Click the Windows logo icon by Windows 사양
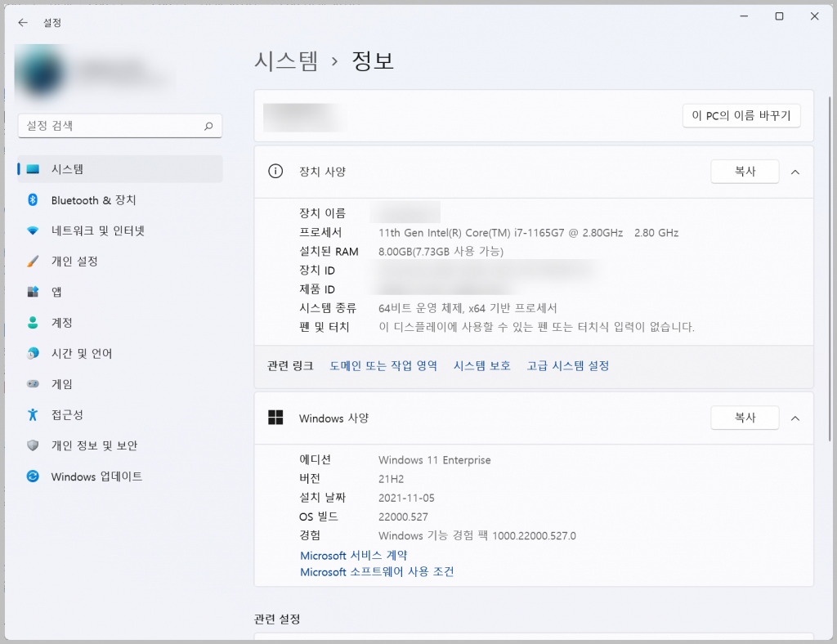Screen dimensions: 837x644 pos(275,418)
